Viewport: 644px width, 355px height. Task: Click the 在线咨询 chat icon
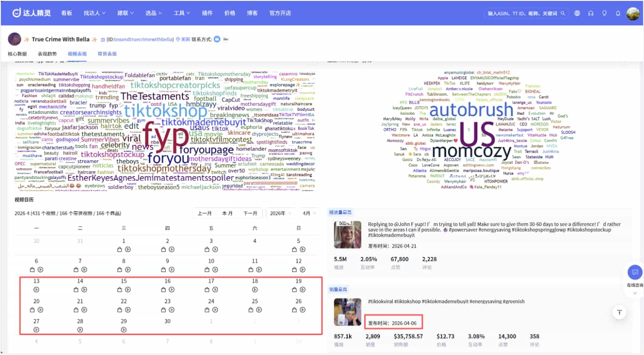pyautogui.click(x=635, y=272)
